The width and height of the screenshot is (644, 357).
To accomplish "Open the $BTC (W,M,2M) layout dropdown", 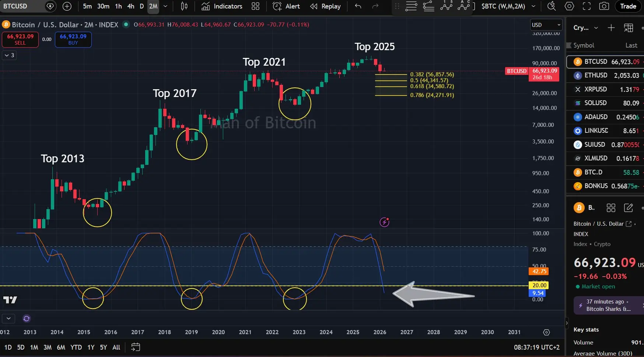I will [x=508, y=6].
